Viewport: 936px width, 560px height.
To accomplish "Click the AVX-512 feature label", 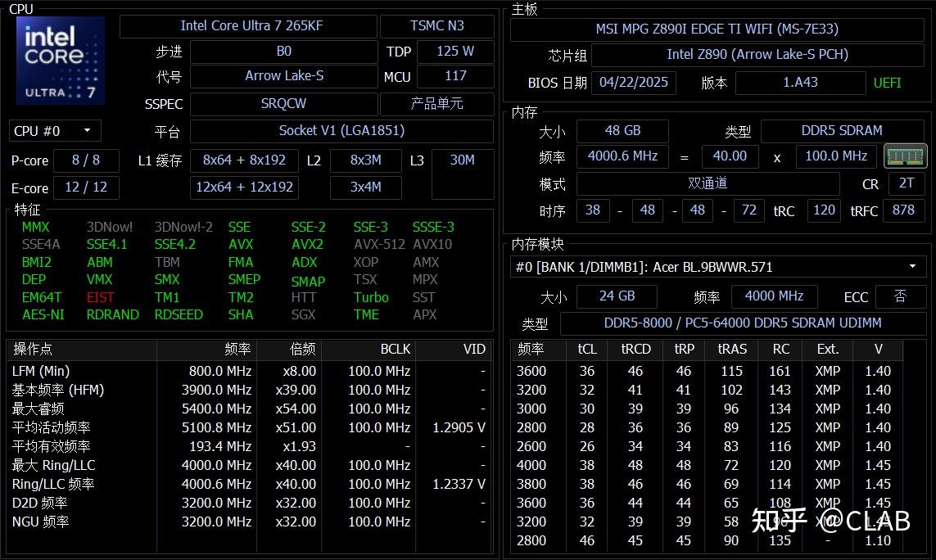I will click(x=379, y=244).
